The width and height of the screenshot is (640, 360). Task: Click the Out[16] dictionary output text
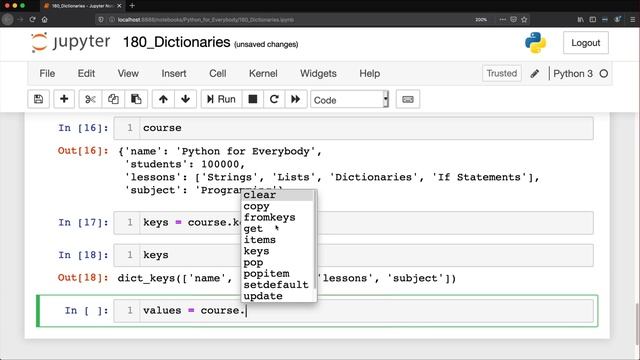(329, 171)
